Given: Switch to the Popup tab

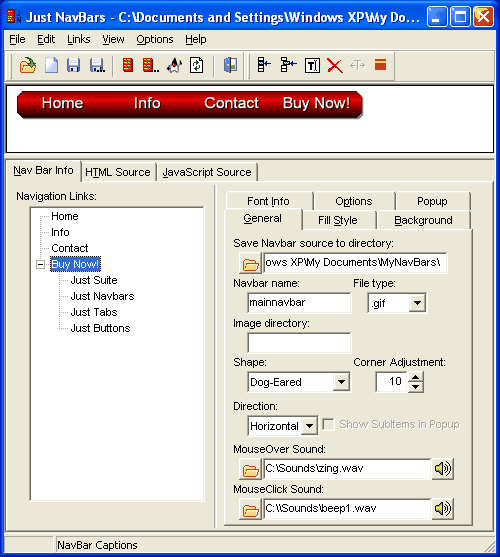Looking at the screenshot, I should point(432,201).
